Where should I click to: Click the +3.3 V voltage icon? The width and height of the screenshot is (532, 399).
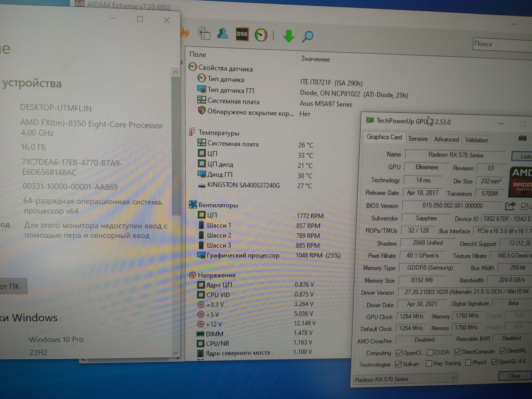point(201,305)
